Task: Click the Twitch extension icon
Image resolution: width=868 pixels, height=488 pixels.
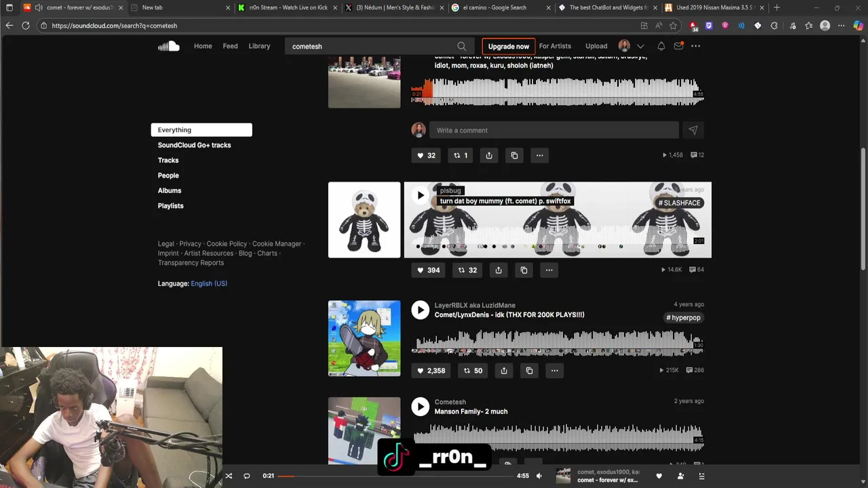Action: [x=709, y=26]
